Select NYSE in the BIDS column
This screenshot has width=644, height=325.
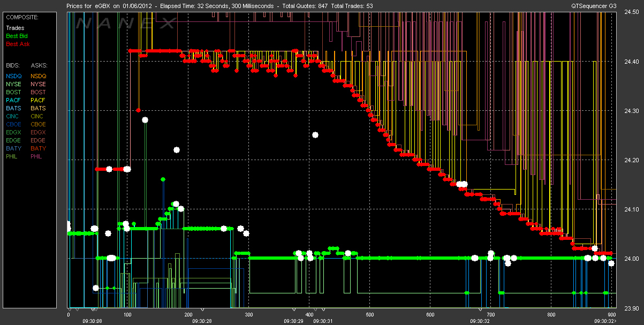(x=14, y=84)
